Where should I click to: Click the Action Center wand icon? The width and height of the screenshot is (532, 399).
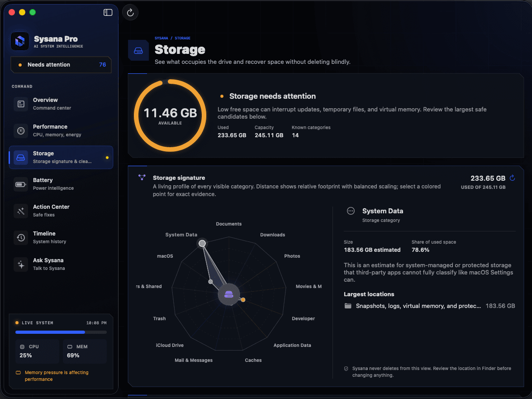click(x=21, y=211)
